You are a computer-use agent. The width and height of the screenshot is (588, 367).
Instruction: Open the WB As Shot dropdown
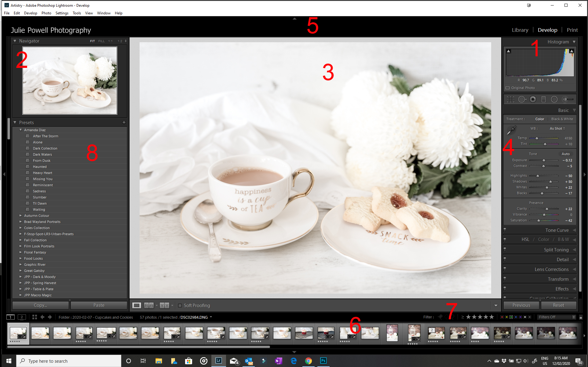(x=557, y=128)
